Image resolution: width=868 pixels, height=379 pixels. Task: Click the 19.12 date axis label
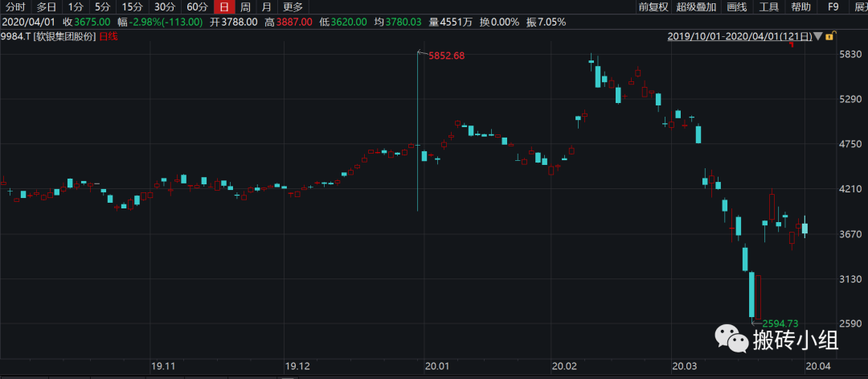(297, 366)
